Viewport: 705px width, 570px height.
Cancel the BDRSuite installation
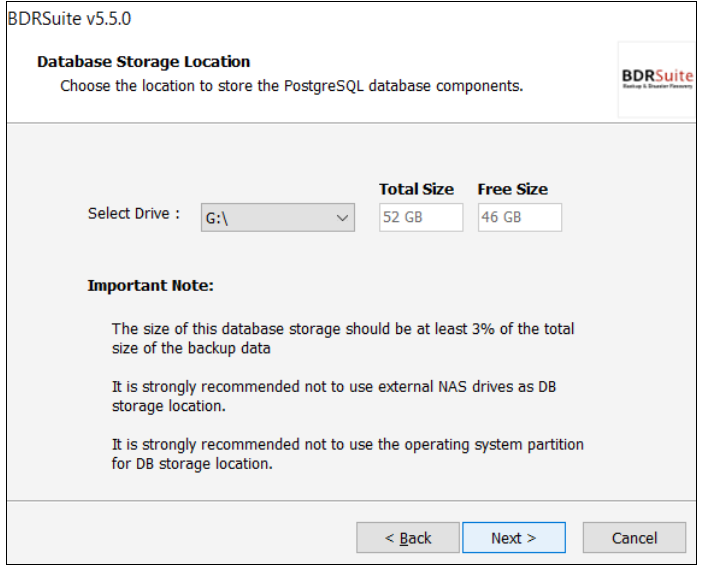tap(634, 538)
